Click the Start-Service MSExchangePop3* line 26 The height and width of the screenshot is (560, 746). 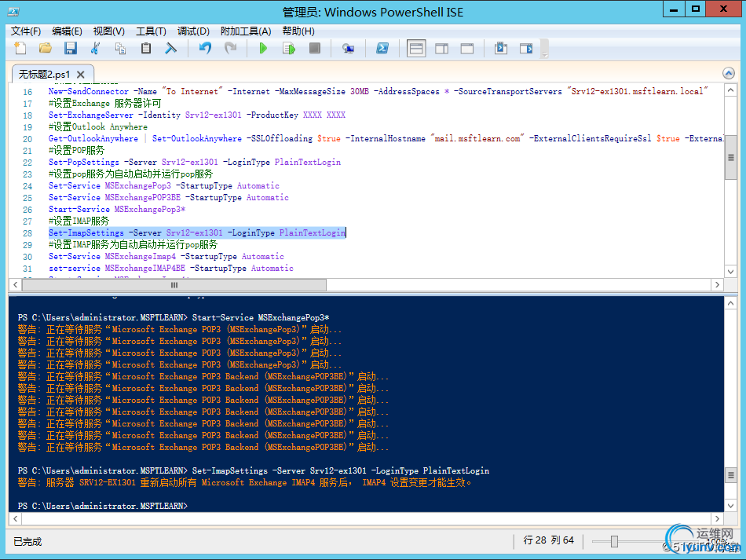[117, 210]
